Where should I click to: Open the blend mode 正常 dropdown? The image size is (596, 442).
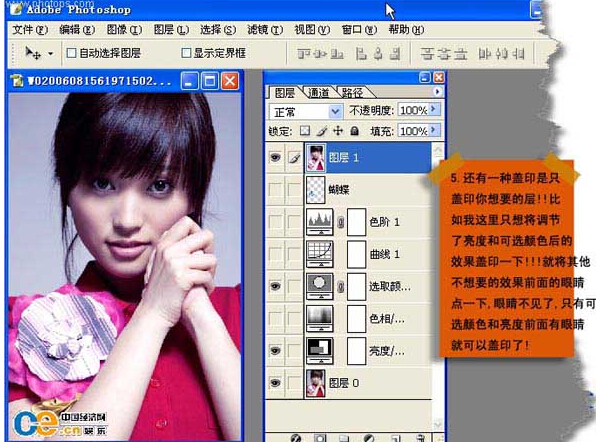306,112
